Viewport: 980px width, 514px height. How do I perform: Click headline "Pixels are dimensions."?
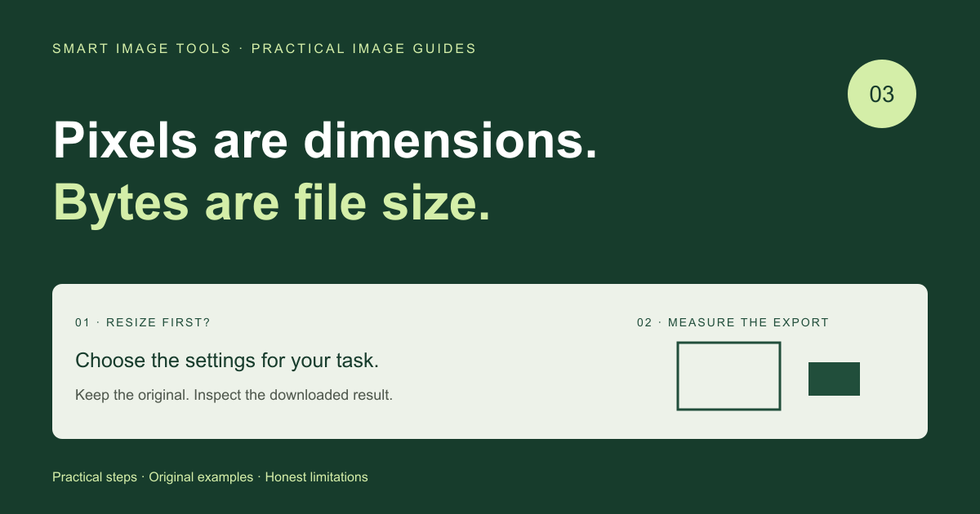click(x=325, y=140)
